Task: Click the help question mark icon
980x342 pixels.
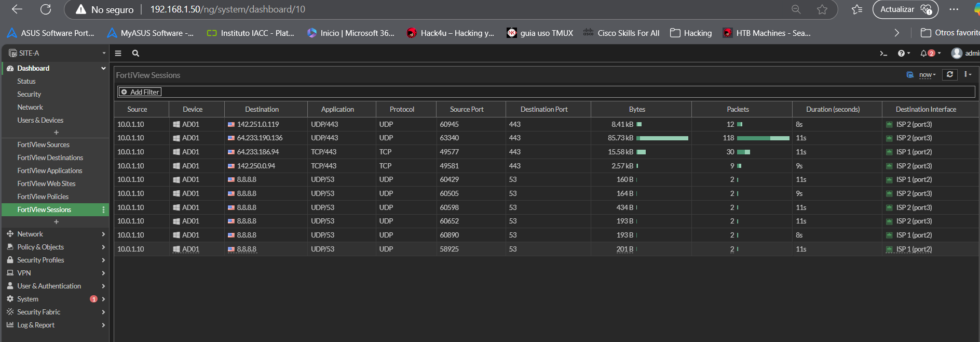Action: [901, 54]
